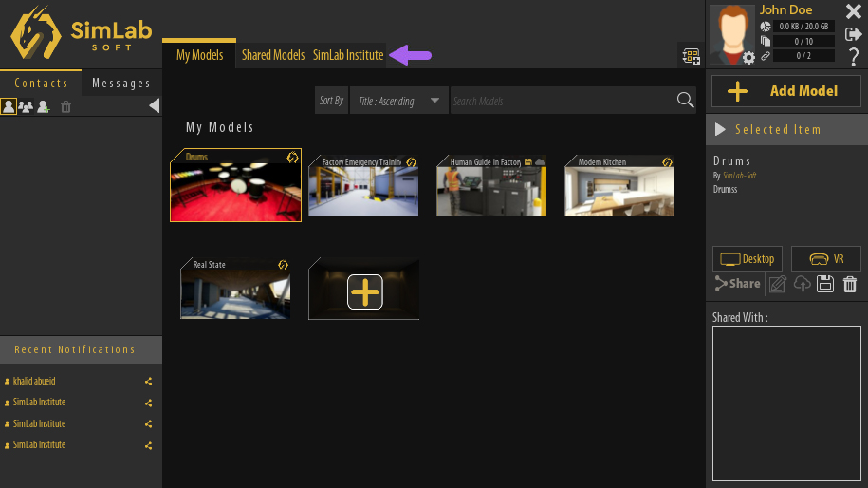The height and width of the screenshot is (488, 868).
Task: Show contact groups icon
Action: pos(26,106)
